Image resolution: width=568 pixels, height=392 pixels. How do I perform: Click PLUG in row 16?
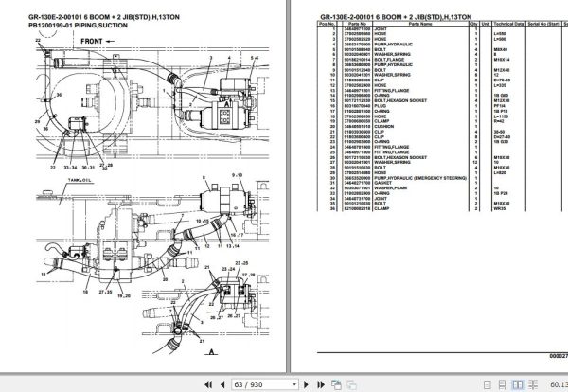coord(380,106)
